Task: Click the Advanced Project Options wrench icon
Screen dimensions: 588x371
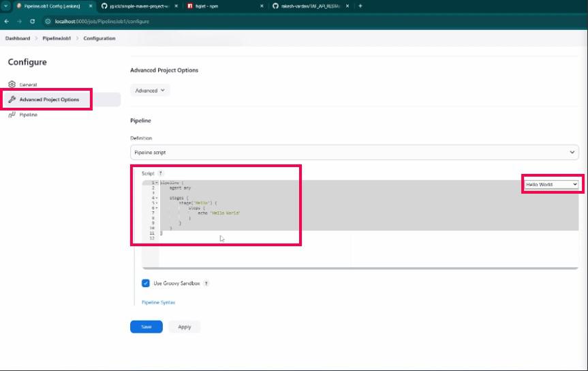Action: click(12, 99)
